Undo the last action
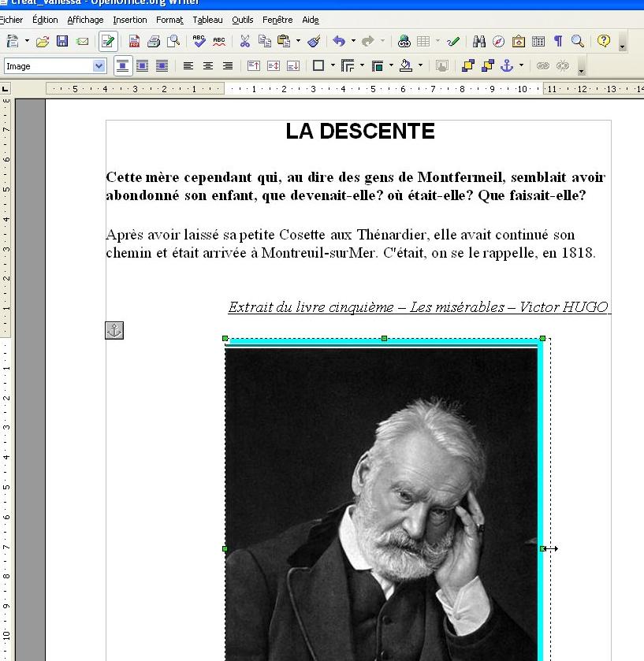 click(x=339, y=41)
